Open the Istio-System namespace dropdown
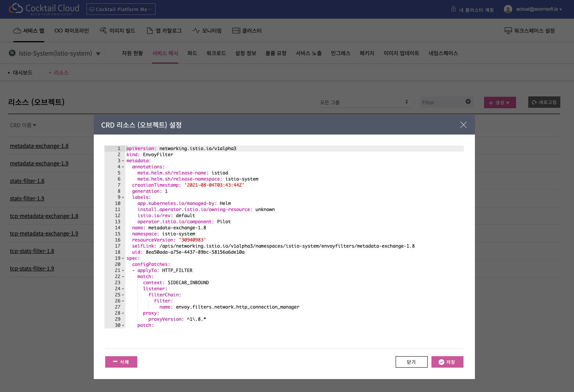 click(x=98, y=54)
